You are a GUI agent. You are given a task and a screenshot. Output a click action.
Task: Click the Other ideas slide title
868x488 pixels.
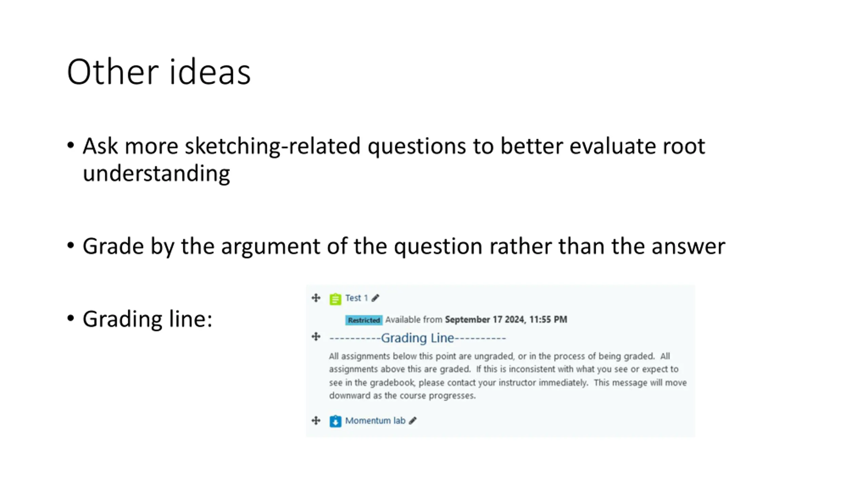pos(159,72)
